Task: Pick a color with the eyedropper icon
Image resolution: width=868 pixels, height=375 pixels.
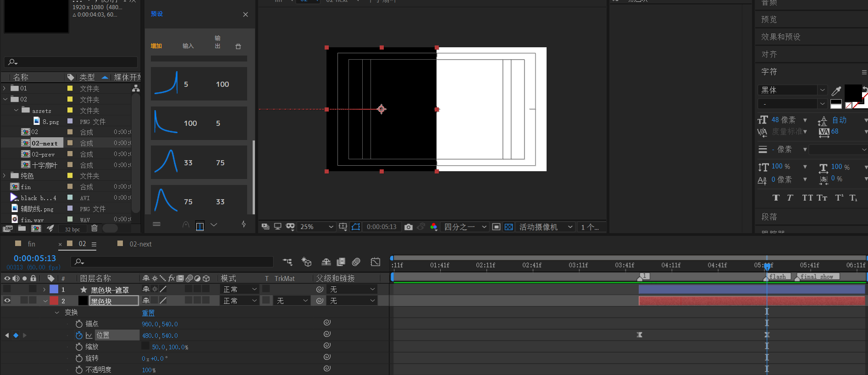Action: (x=836, y=90)
